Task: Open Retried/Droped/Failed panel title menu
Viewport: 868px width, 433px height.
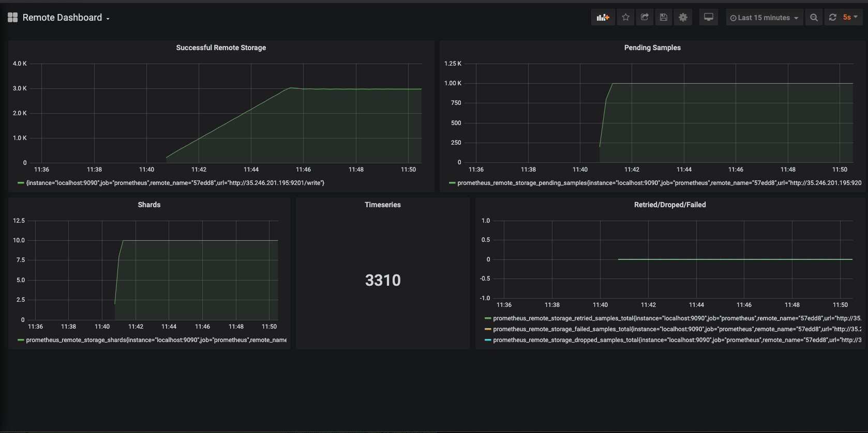Action: click(x=670, y=205)
